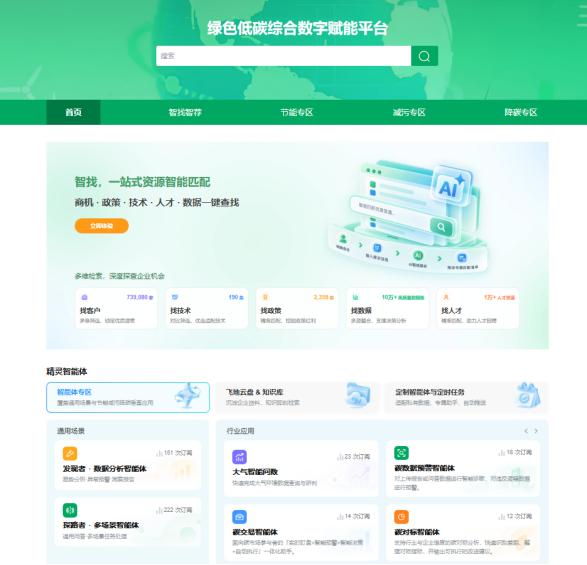
Task: Click the 智找,一站式资源智能匹配 banner heading
Action: [142, 182]
